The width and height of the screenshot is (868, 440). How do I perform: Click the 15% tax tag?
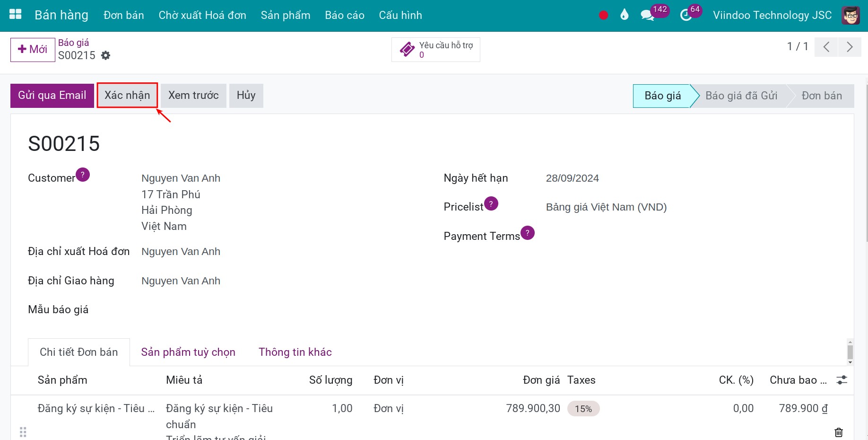(x=583, y=409)
